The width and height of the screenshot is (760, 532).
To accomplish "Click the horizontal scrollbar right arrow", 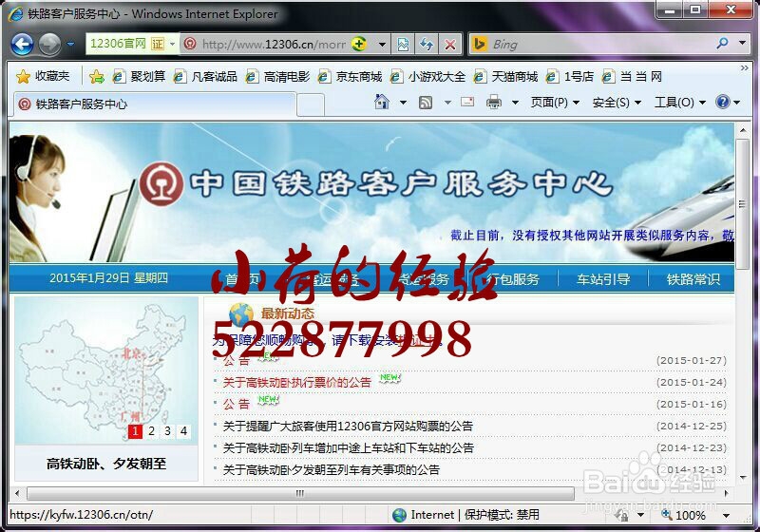I will pyautogui.click(x=726, y=493).
